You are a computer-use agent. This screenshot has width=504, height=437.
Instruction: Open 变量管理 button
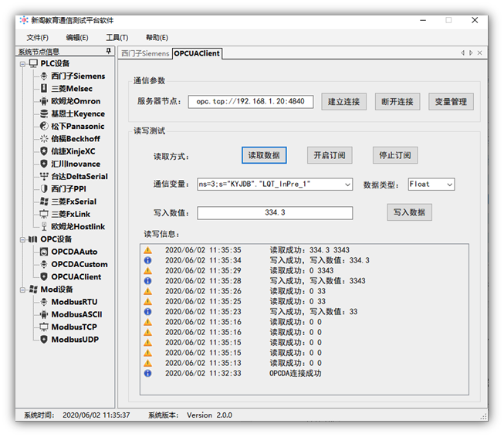tap(451, 102)
